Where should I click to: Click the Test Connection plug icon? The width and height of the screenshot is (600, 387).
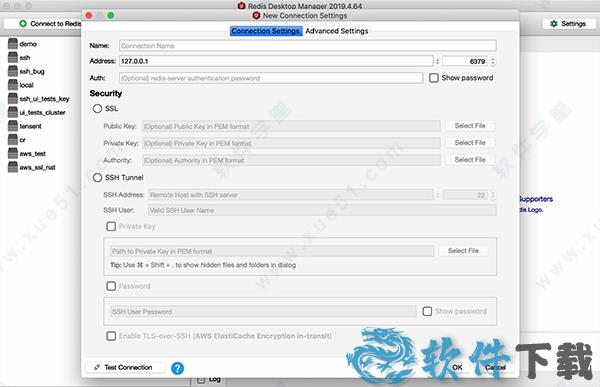(x=97, y=367)
